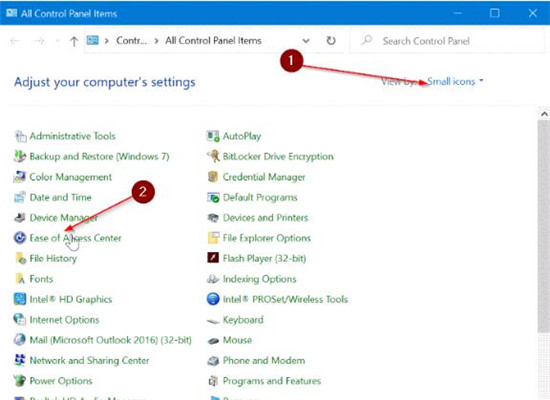Screen dimensions: 550x400
Task: Open the Credential Manager link
Action: (x=264, y=177)
